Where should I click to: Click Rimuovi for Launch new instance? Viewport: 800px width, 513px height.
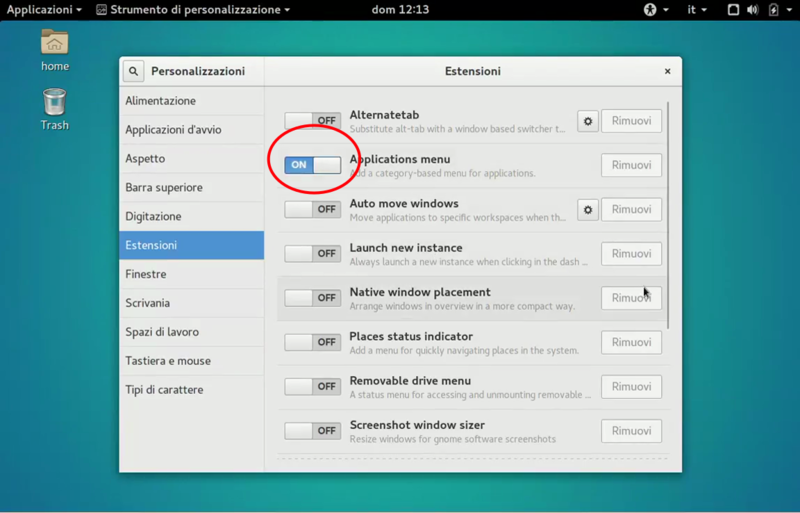click(x=631, y=254)
